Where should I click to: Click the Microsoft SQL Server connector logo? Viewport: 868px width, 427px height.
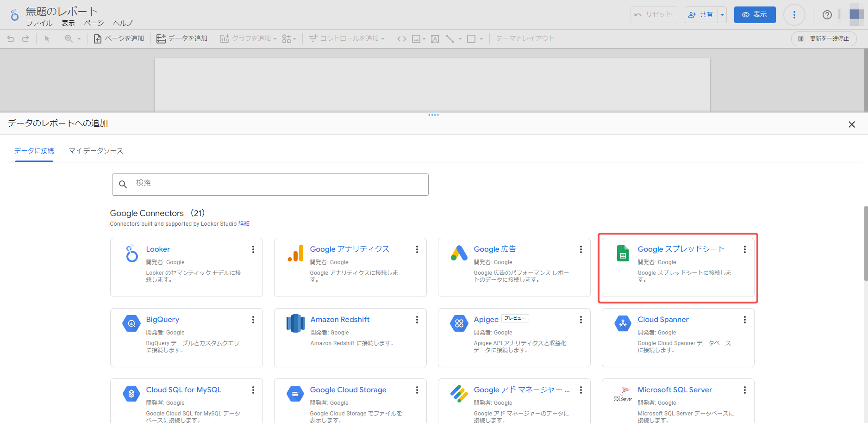tap(623, 394)
